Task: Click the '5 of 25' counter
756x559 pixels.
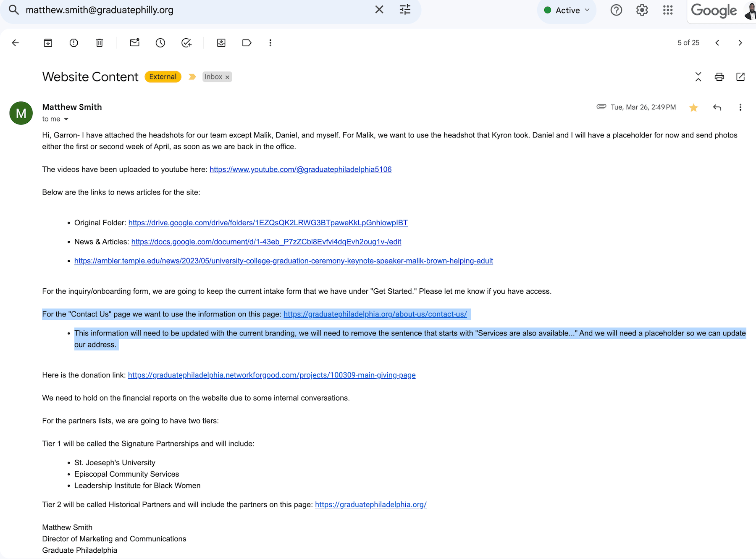Action: pos(688,43)
